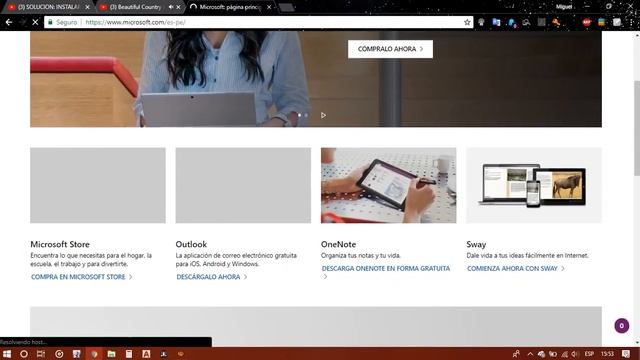Click the Outlook placeholder image
Viewport: 640px width, 360px height.
pyautogui.click(x=243, y=185)
